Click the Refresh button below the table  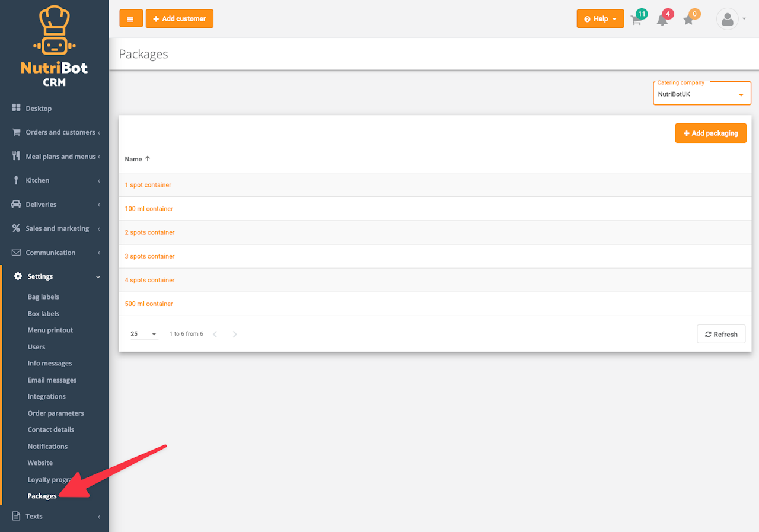click(721, 334)
